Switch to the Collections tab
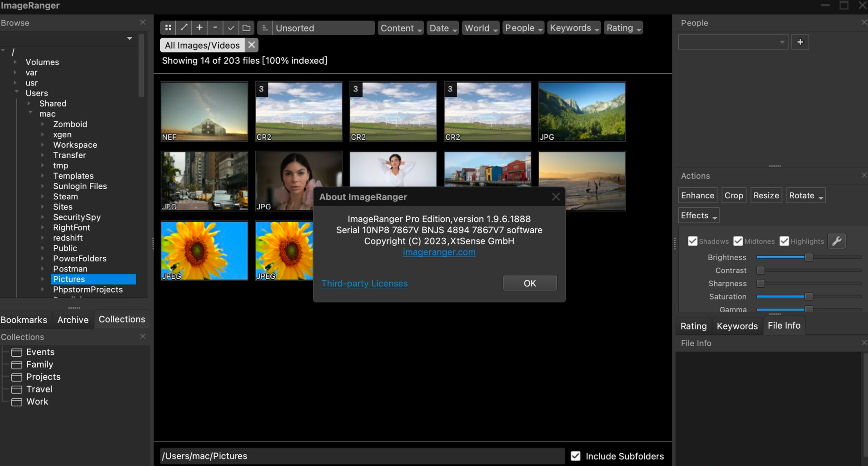The width and height of the screenshot is (868, 466). coord(122,319)
